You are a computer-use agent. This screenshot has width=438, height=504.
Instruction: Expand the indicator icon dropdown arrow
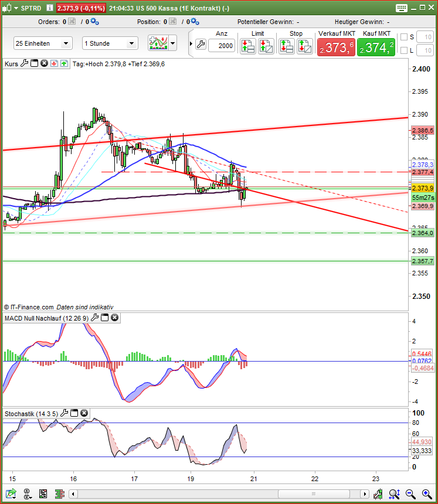(x=173, y=43)
